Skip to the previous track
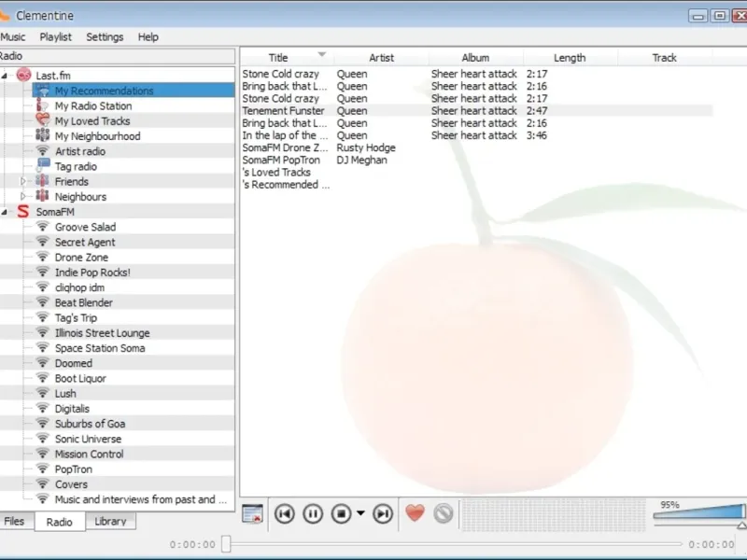This screenshot has height=560, width=747. tap(285, 514)
